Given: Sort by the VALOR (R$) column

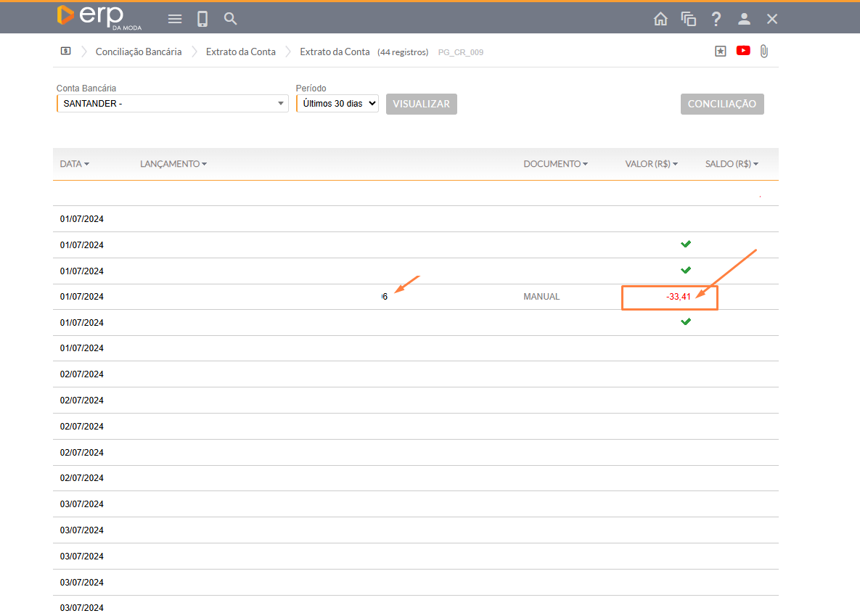Looking at the screenshot, I should 651,164.
